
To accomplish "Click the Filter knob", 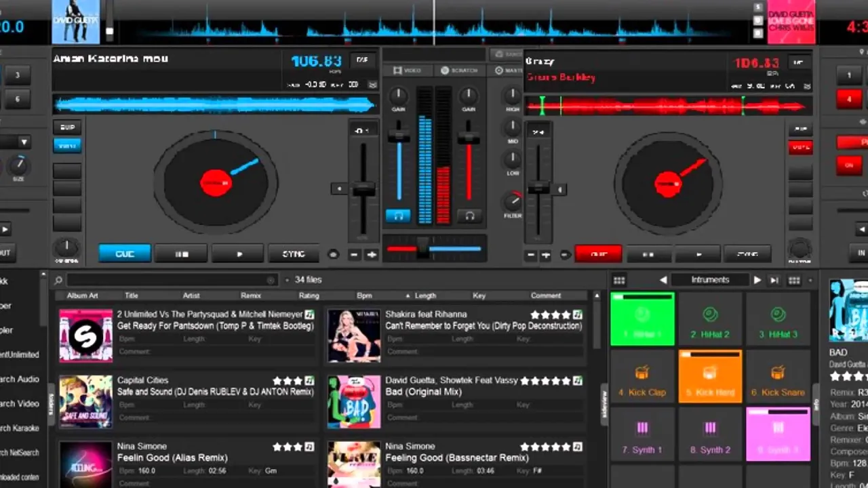I will click(513, 200).
